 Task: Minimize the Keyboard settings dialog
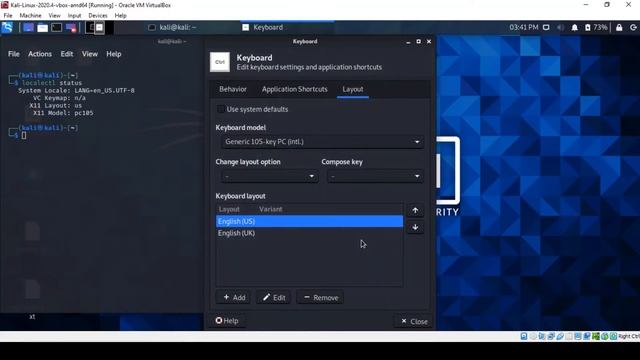click(x=408, y=42)
